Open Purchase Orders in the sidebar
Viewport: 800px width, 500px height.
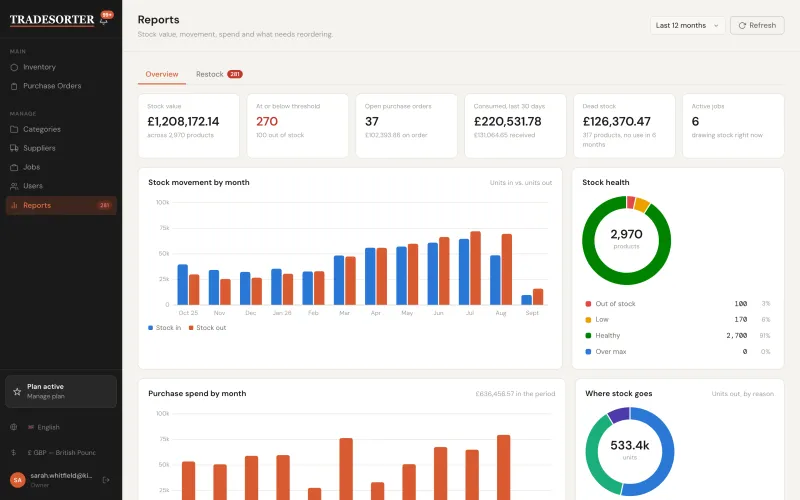click(x=61, y=86)
